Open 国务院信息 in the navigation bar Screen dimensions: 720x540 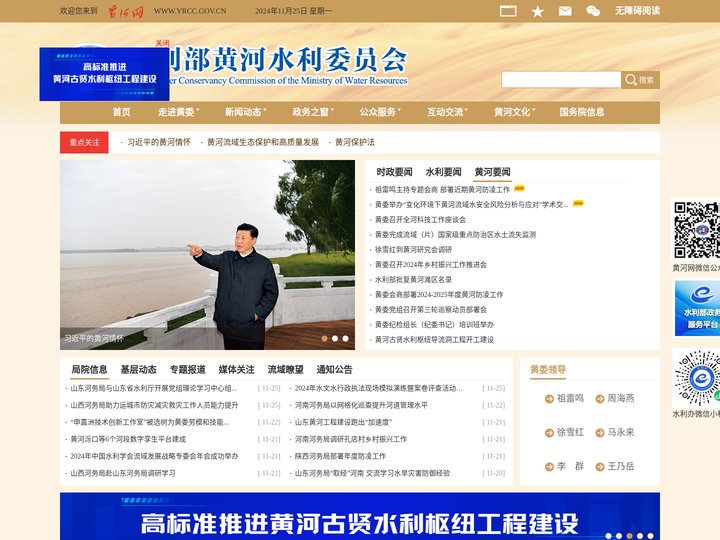[582, 112]
